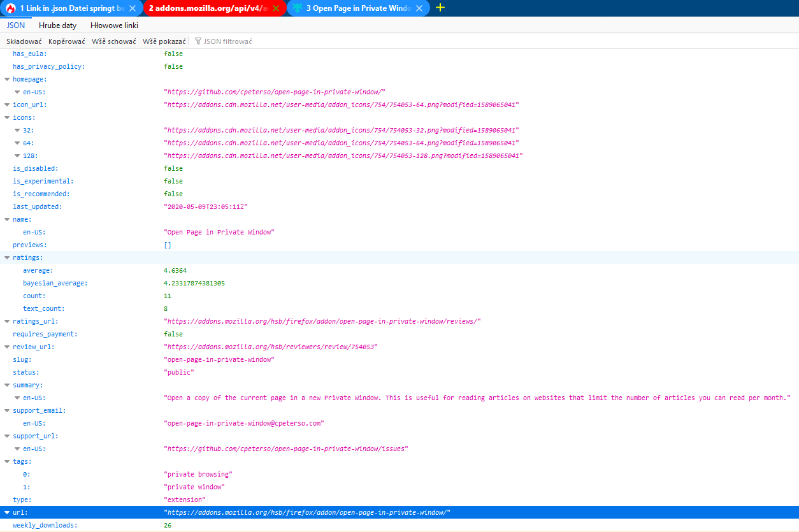Collapse the 'support_url' node

7,436
